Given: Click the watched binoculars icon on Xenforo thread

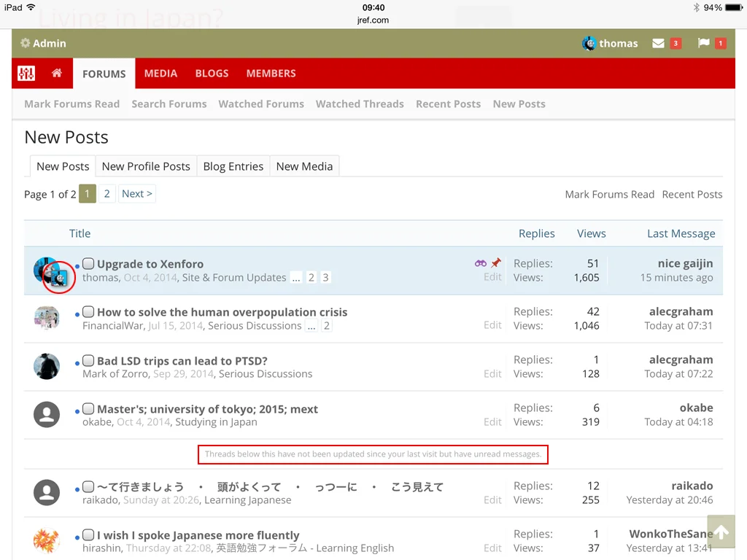Looking at the screenshot, I should pos(481,262).
